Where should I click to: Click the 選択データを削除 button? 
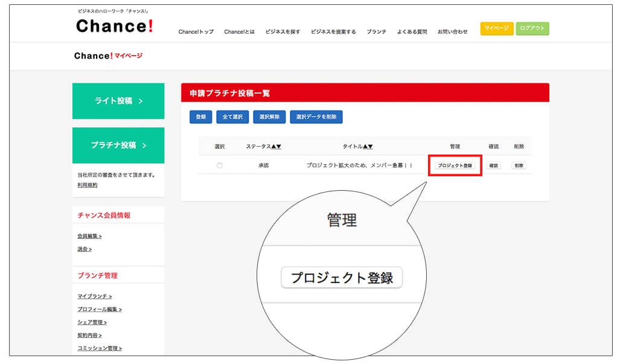click(316, 117)
